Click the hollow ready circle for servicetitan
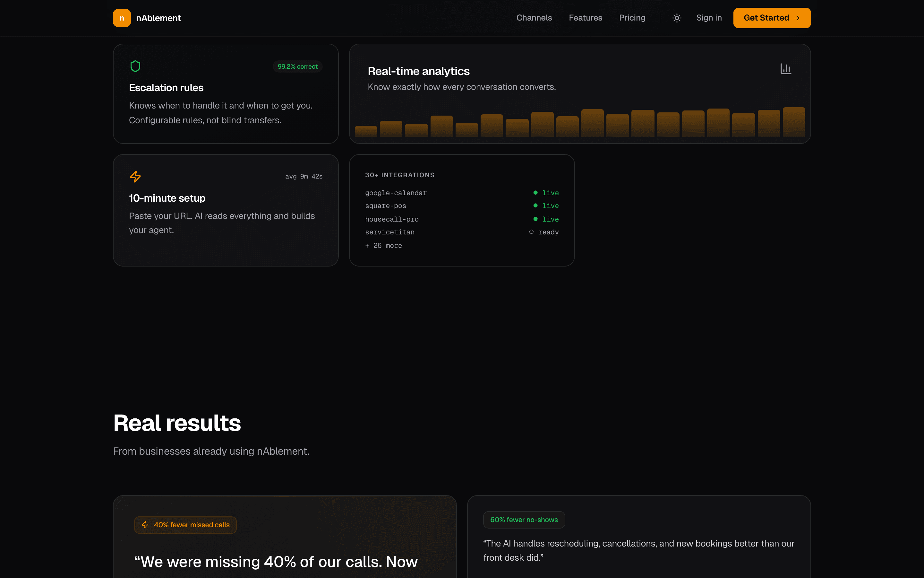924x578 pixels. click(531, 232)
